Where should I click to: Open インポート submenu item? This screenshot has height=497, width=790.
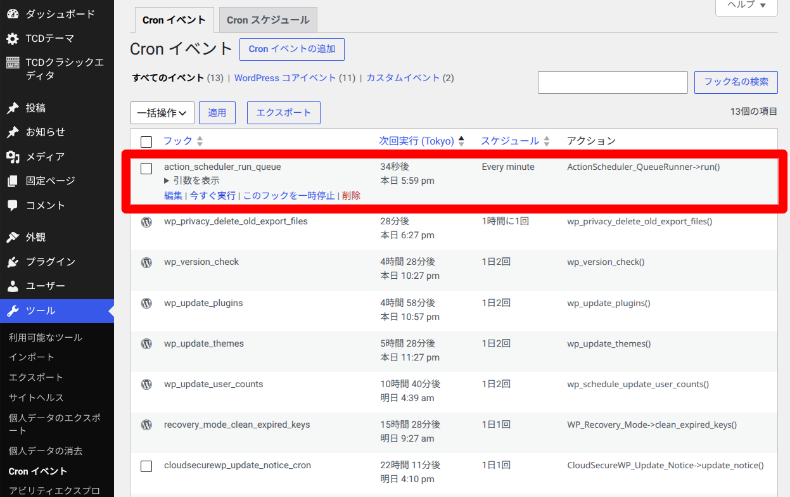(x=32, y=357)
